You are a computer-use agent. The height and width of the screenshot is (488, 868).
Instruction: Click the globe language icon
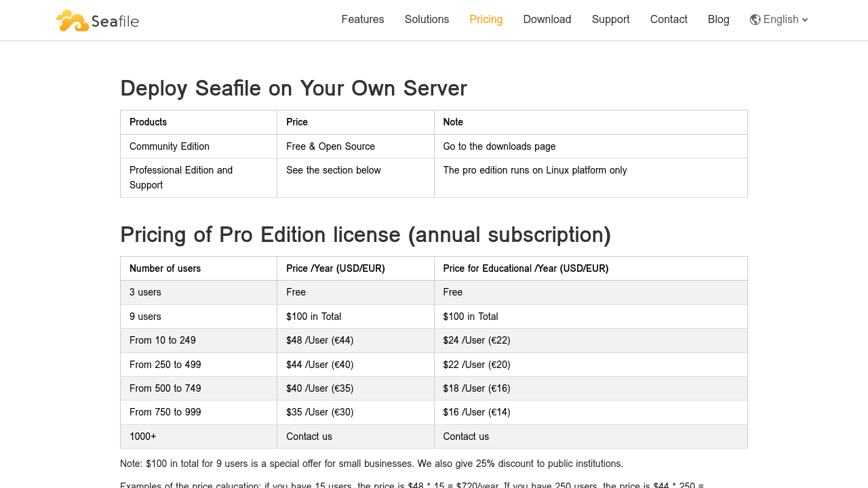755,20
